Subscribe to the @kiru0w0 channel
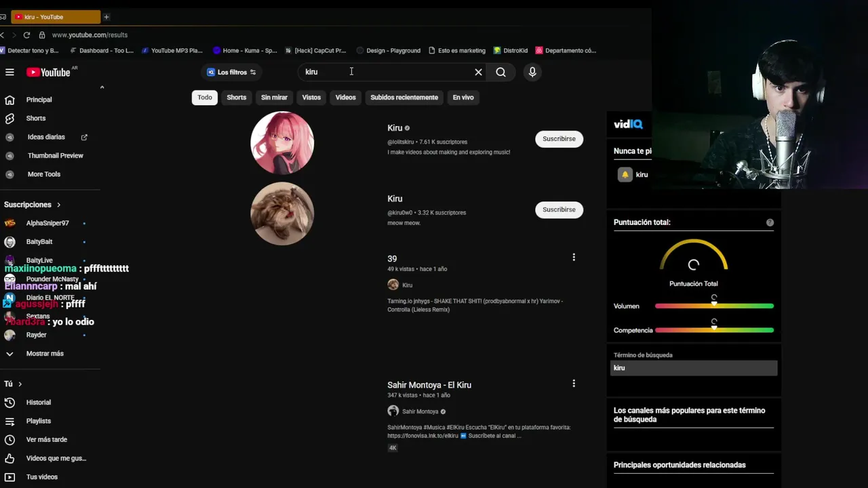The width and height of the screenshot is (868, 488). coord(559,210)
